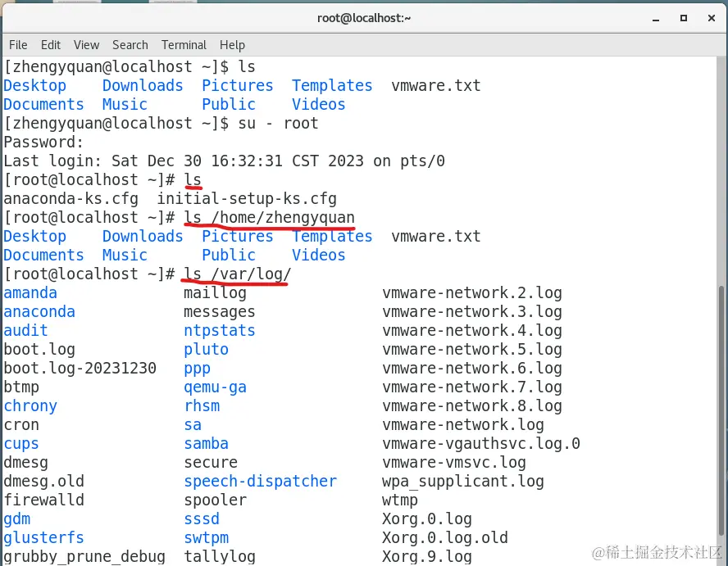Click the 'Last login' line
This screenshot has width=728, height=566.
(x=225, y=161)
